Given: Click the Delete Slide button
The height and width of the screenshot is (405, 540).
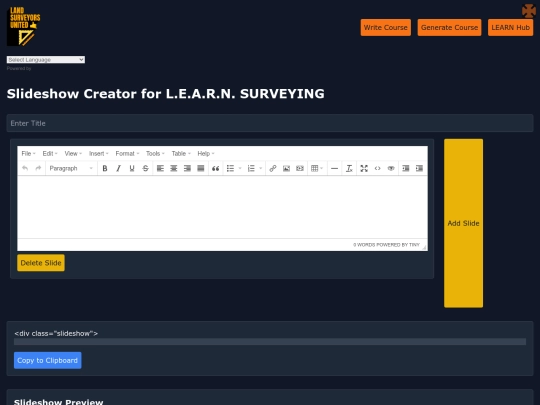Looking at the screenshot, I should [x=41, y=263].
